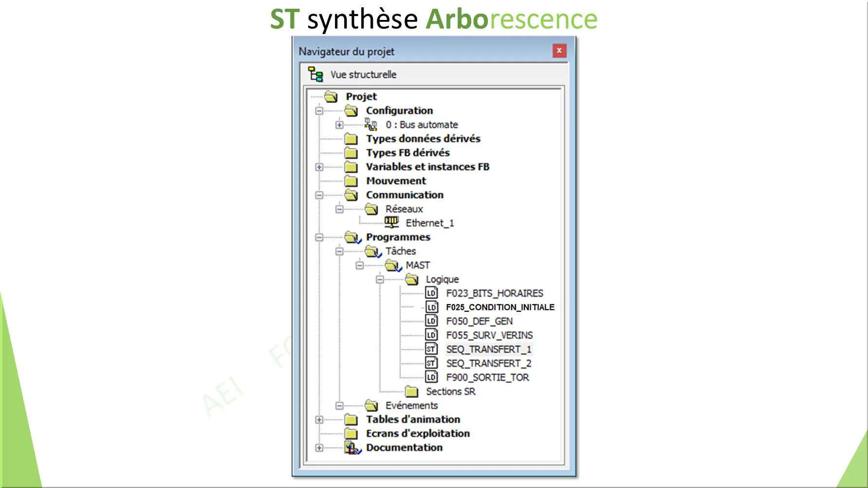Viewport: 868px width, 488px height.
Task: Select the Ecrans d'exploitation entry
Action: (x=418, y=433)
